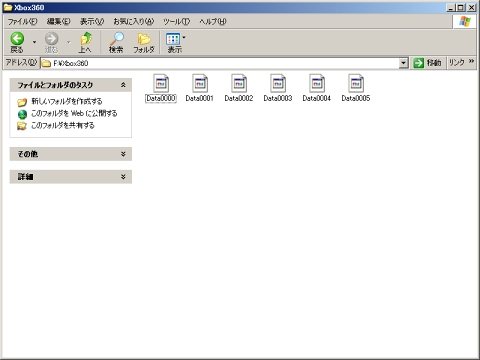This screenshot has width=480, height=360.
Task: Click このフォルダを Web に公開する link
Action: pyautogui.click(x=74, y=113)
